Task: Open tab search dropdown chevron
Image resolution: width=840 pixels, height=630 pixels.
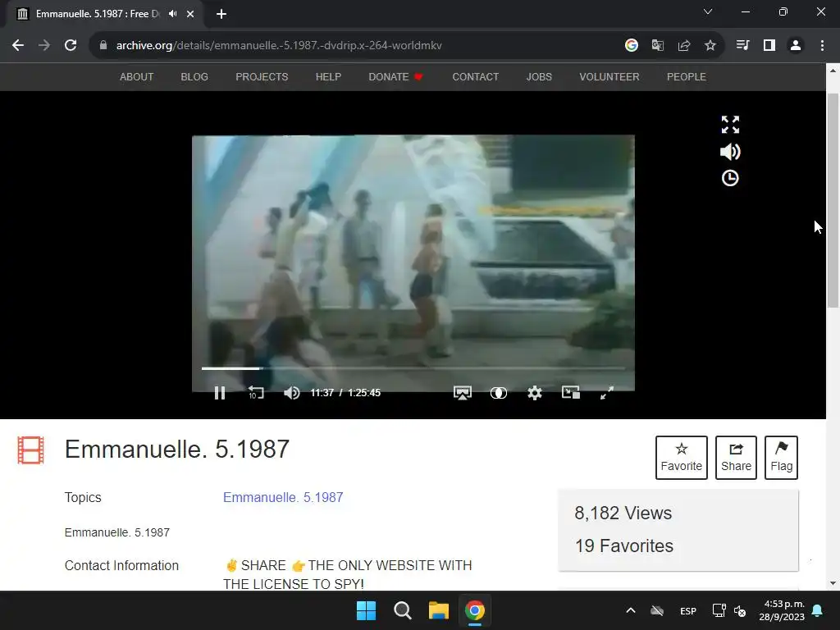Action: (708, 11)
